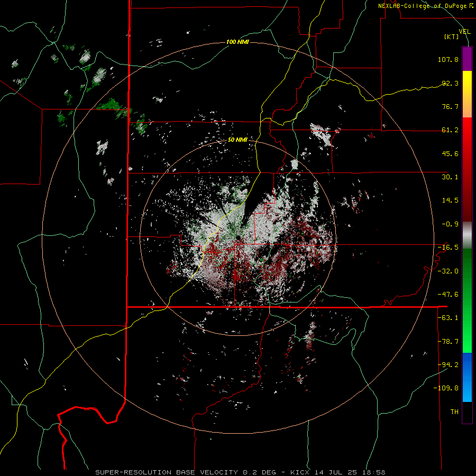Click the -32.0 velocity scale value
The height and width of the screenshot is (476, 476).
448,271
